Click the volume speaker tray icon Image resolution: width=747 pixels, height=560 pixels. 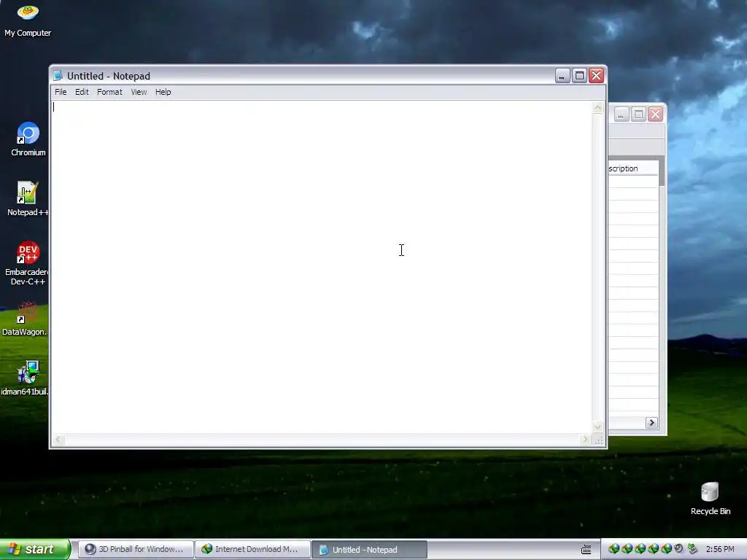tap(679, 549)
